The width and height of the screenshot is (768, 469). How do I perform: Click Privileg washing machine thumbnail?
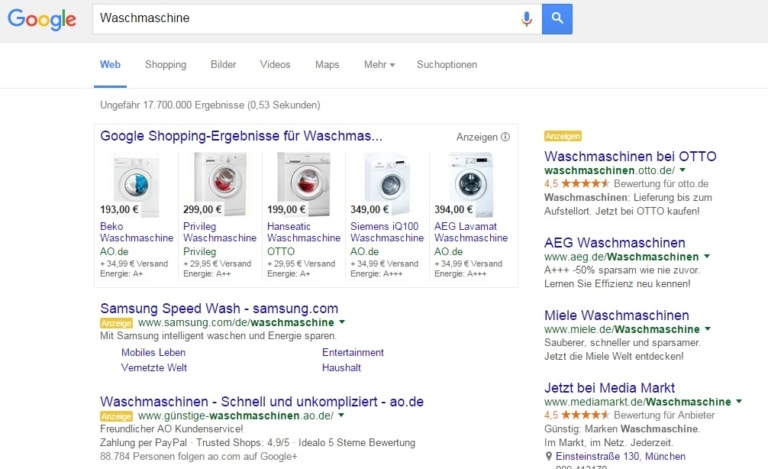220,184
